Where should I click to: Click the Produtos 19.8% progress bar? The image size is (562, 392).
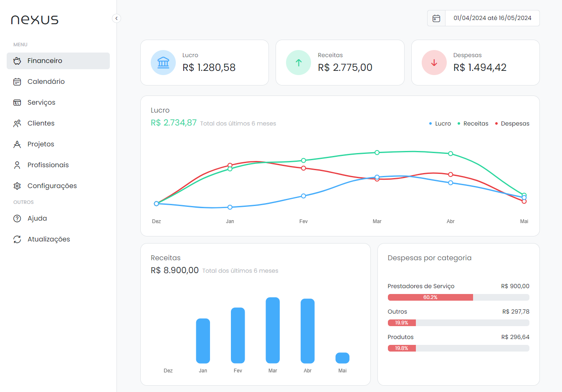point(458,348)
